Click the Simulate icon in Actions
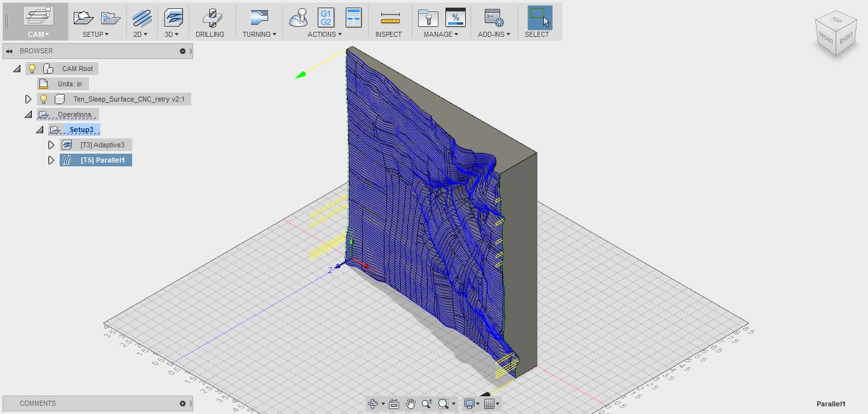Screen dimensions: 868x414 (x=299, y=17)
